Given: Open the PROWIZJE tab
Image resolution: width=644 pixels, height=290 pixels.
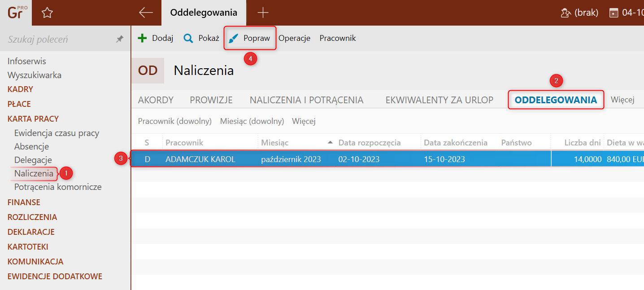Looking at the screenshot, I should [x=211, y=100].
